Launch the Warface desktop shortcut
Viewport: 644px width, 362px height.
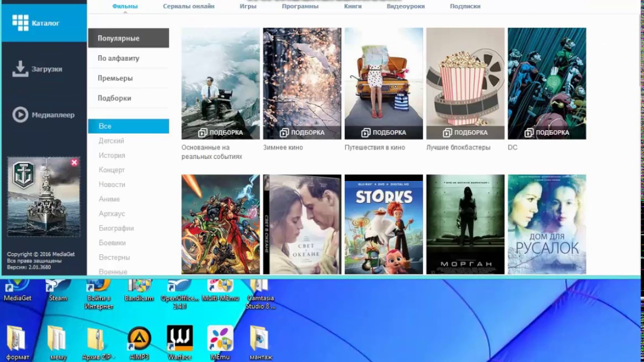point(180,343)
